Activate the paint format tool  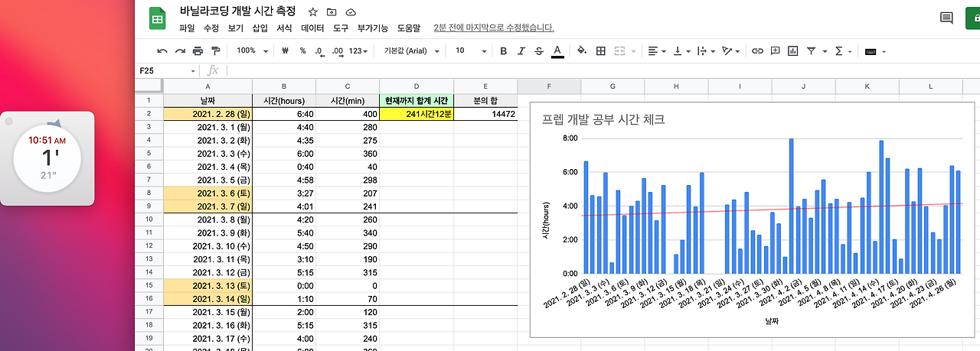pos(215,50)
